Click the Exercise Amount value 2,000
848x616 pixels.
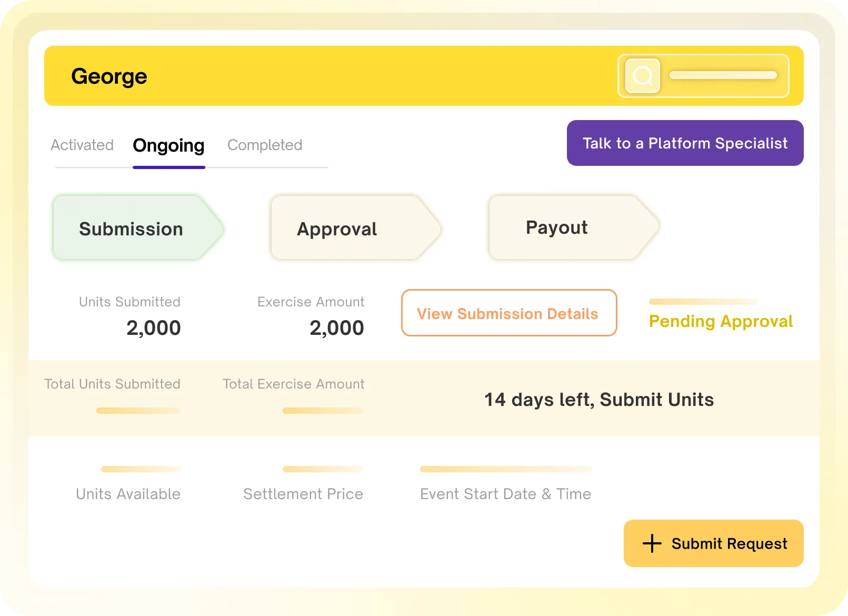click(337, 328)
